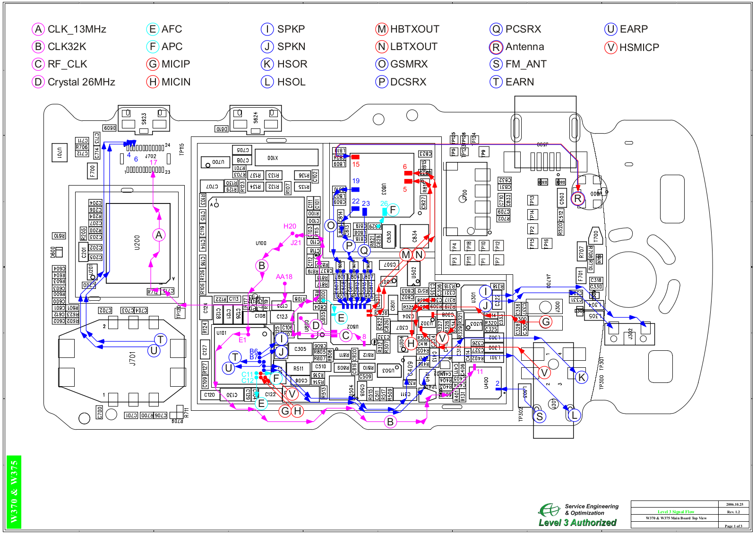Click the J701 connector label
756x534 pixels.
click(x=132, y=358)
